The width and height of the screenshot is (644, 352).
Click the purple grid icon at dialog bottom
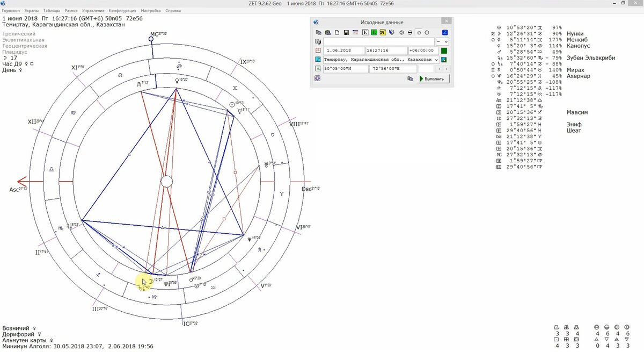(317, 78)
